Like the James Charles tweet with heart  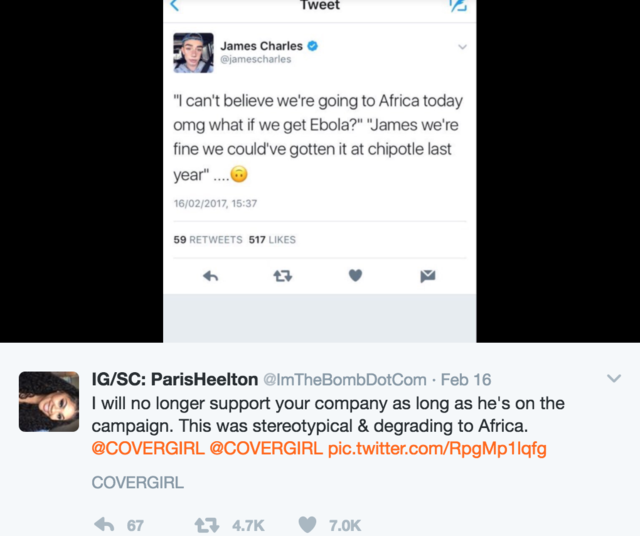pos(355,276)
